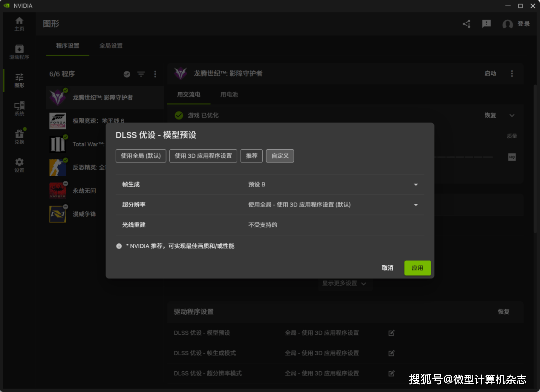Choose 使用 3D 应用程序设置 option
Screen dimensions: 540x392
pos(203,156)
